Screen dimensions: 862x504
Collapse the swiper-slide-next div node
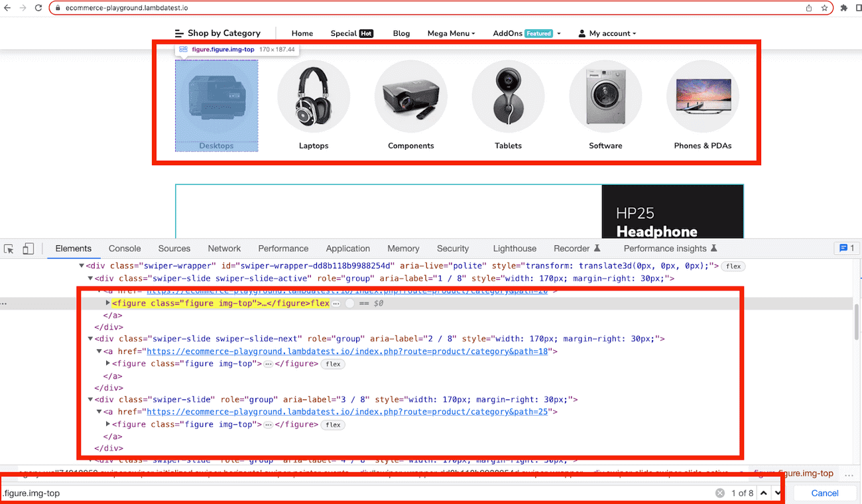91,339
